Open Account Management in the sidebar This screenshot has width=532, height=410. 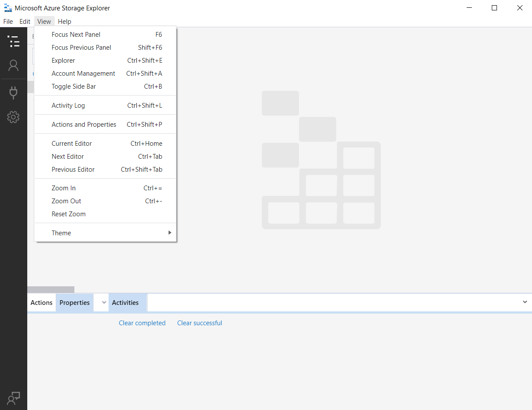pos(13,65)
